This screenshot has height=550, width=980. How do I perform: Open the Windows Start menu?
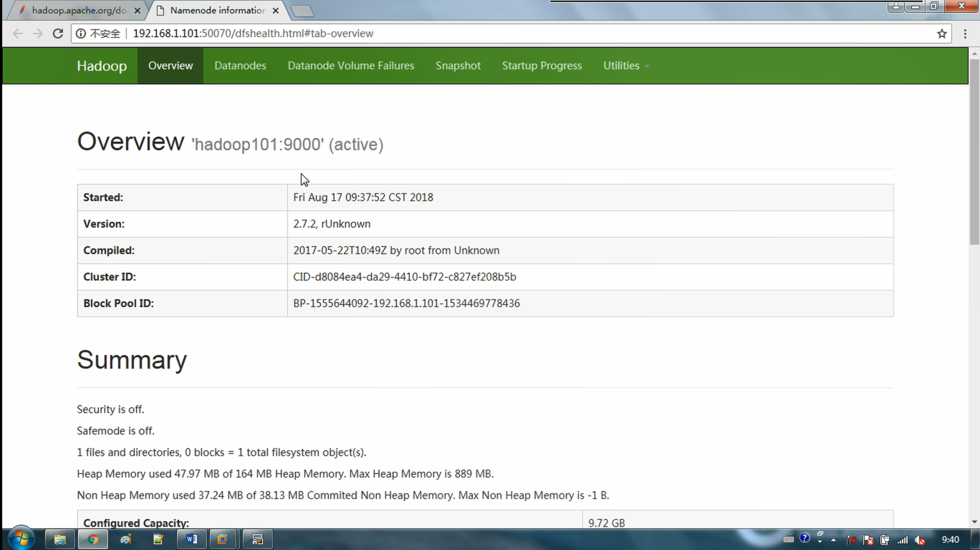pos(21,539)
